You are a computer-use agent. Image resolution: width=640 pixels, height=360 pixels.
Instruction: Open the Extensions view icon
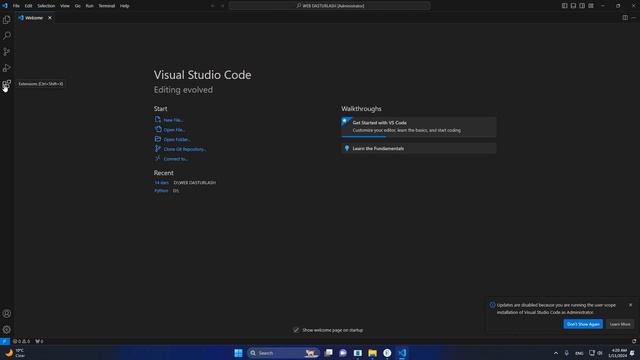point(7,84)
